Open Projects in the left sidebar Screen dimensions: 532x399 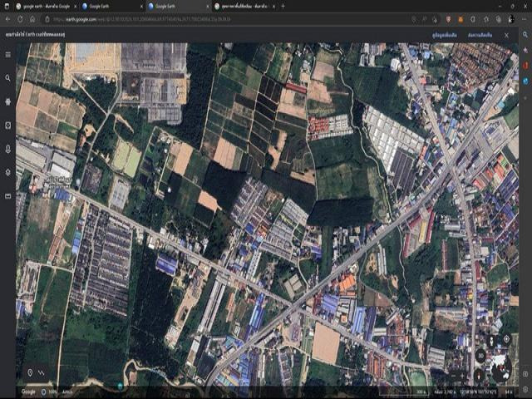pos(8,149)
